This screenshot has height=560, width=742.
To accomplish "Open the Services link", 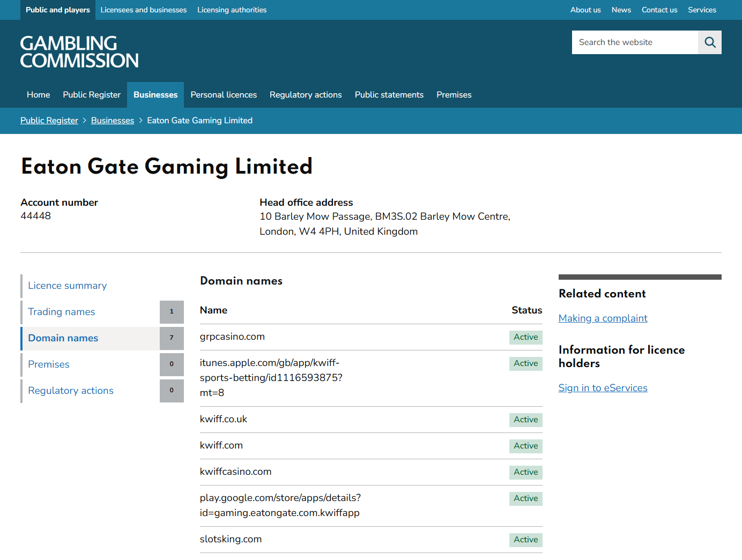I will coord(702,10).
